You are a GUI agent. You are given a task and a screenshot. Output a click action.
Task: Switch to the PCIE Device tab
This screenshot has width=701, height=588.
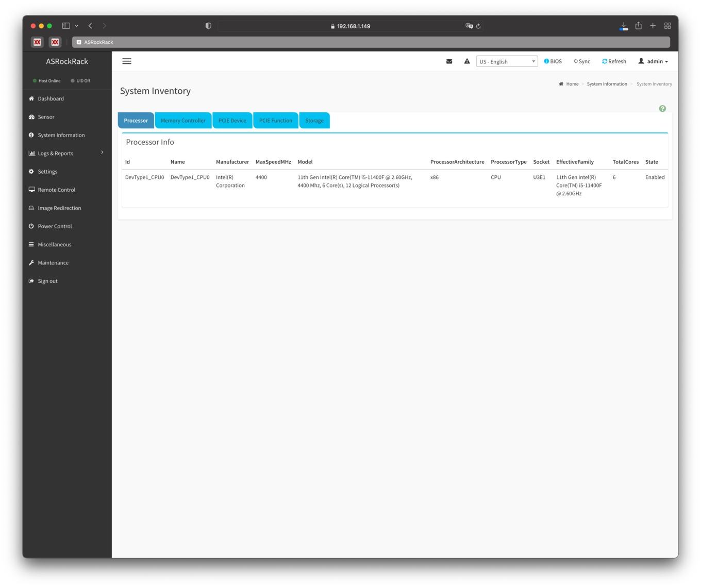point(232,121)
